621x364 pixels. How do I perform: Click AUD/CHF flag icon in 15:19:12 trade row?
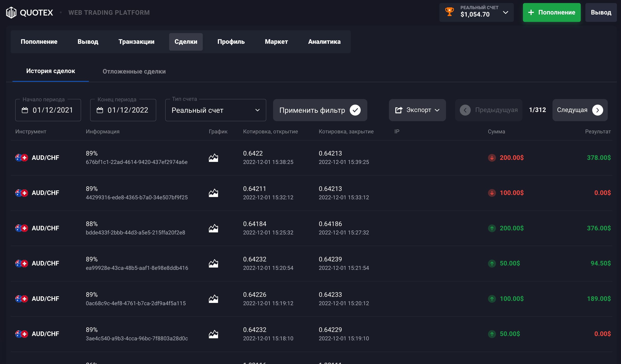(x=22, y=299)
